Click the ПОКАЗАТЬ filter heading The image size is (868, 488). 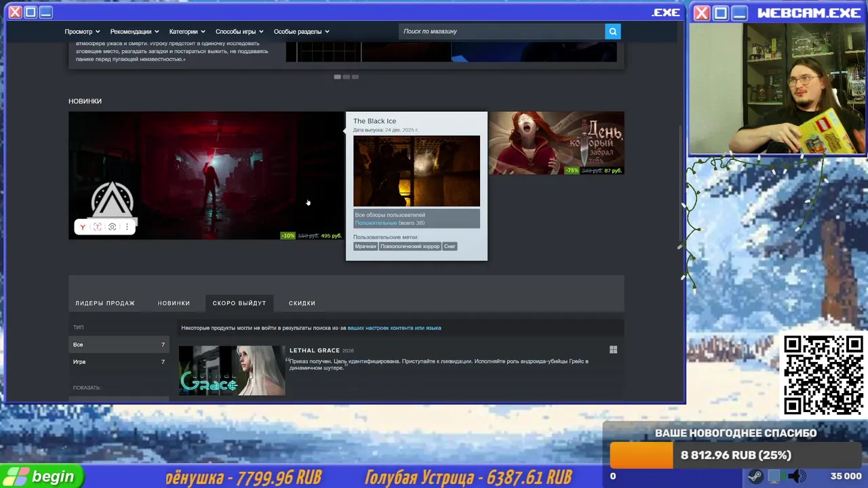(x=87, y=388)
